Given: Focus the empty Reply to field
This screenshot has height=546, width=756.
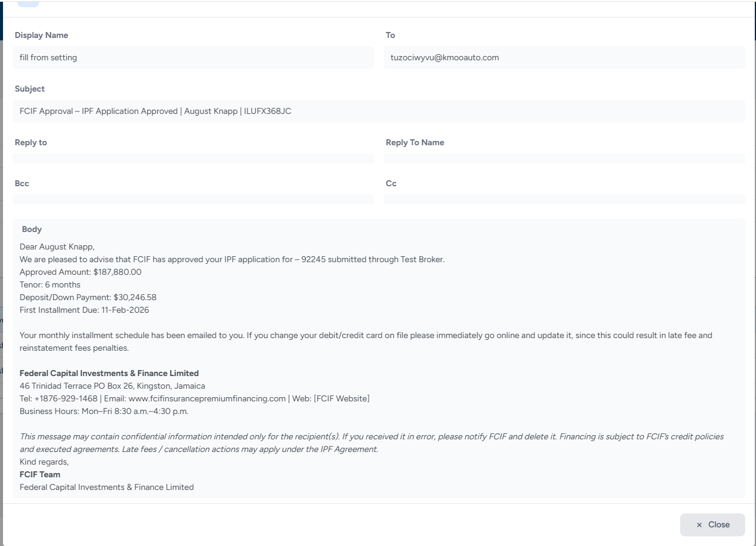Looking at the screenshot, I should coord(193,158).
